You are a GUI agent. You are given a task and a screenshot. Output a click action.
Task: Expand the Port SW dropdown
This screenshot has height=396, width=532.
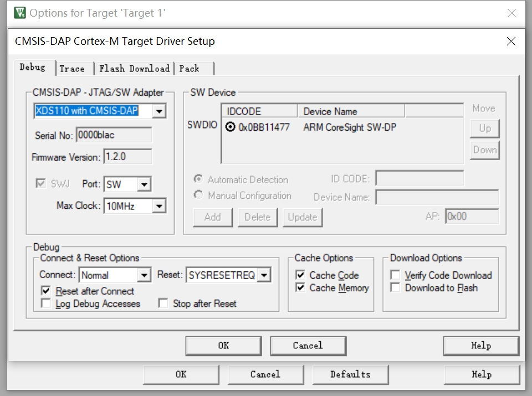(x=144, y=184)
